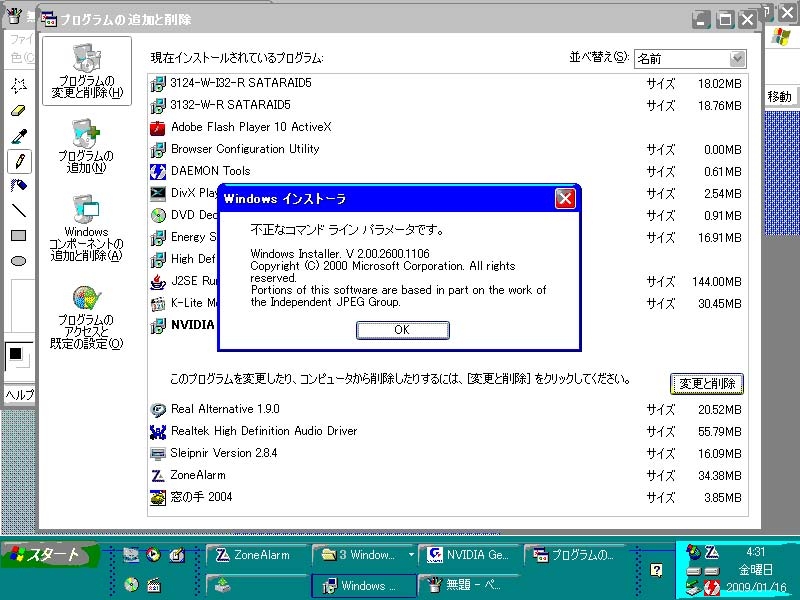Click the taskbar clock 4:31
This screenshot has width=800, height=600.
click(x=756, y=552)
